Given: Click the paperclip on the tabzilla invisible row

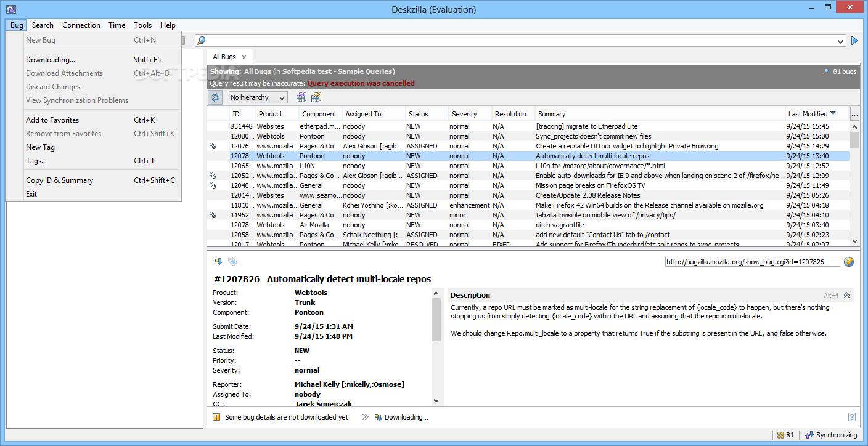Looking at the screenshot, I should pos(213,215).
